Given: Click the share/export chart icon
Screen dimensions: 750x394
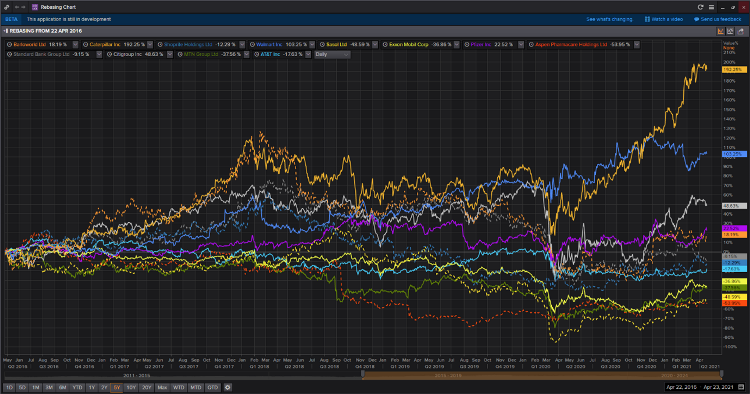Looking at the screenshot, I should [x=740, y=31].
